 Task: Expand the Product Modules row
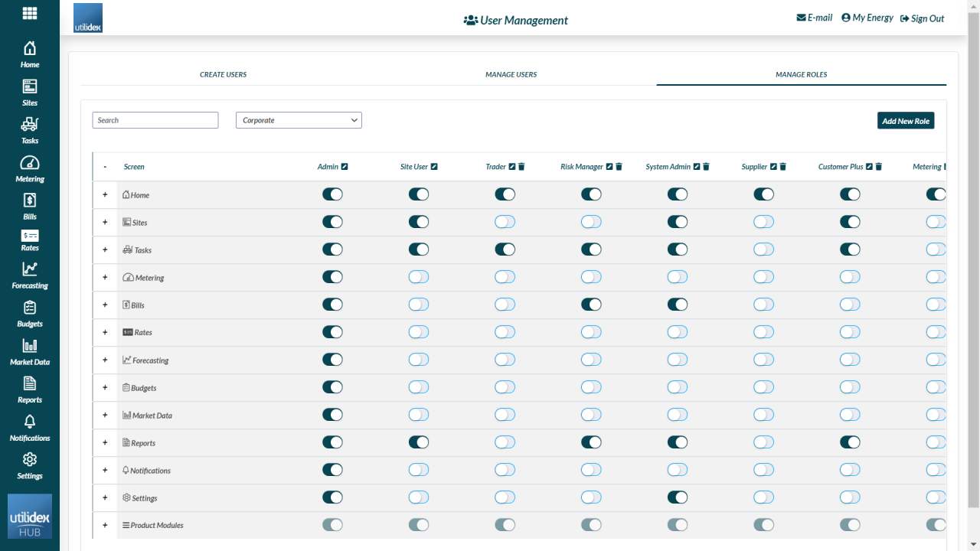pos(104,525)
